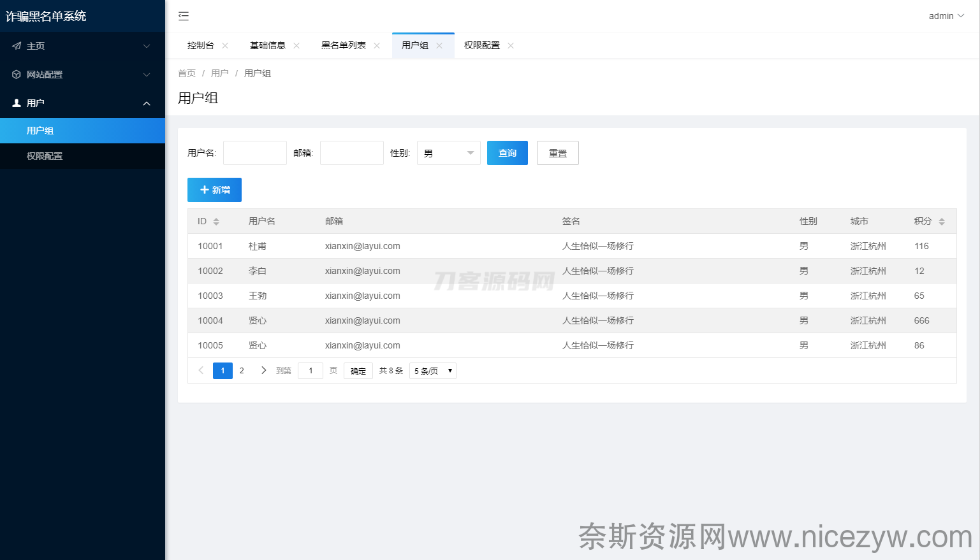The height and width of the screenshot is (560, 980).
Task: Click username 王勃 in the table
Action: tap(258, 296)
